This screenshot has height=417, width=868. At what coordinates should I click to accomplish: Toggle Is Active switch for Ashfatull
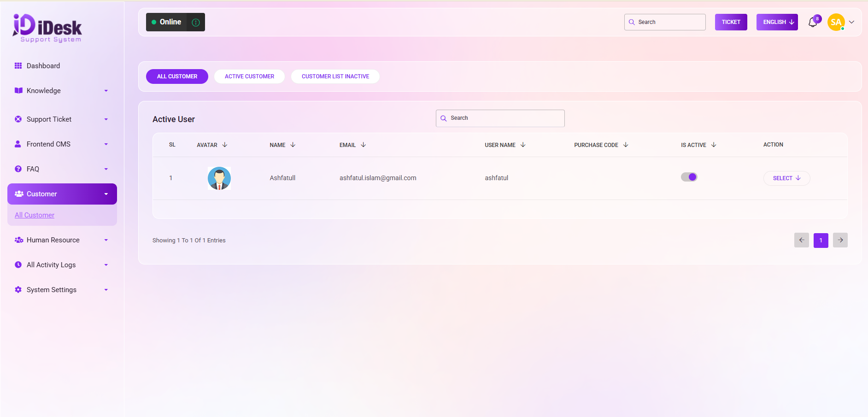(689, 177)
